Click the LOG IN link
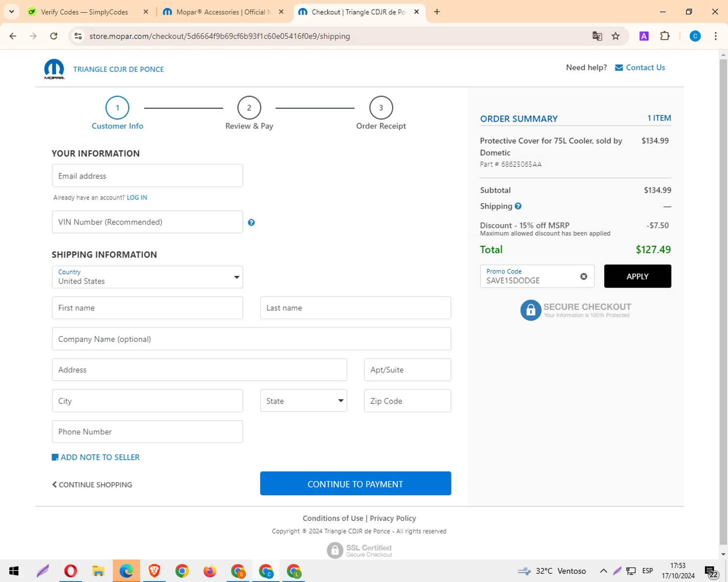Viewport: 728px width, 582px height. click(137, 197)
